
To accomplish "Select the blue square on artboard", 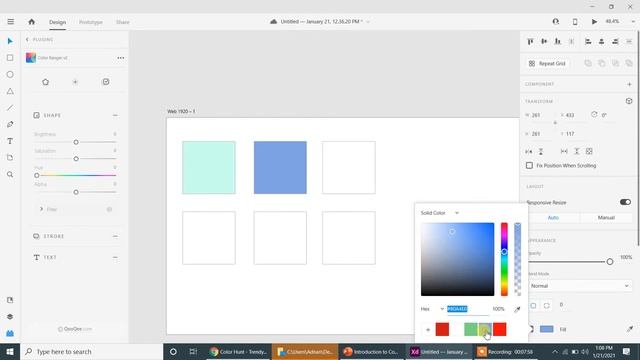I will [280, 167].
